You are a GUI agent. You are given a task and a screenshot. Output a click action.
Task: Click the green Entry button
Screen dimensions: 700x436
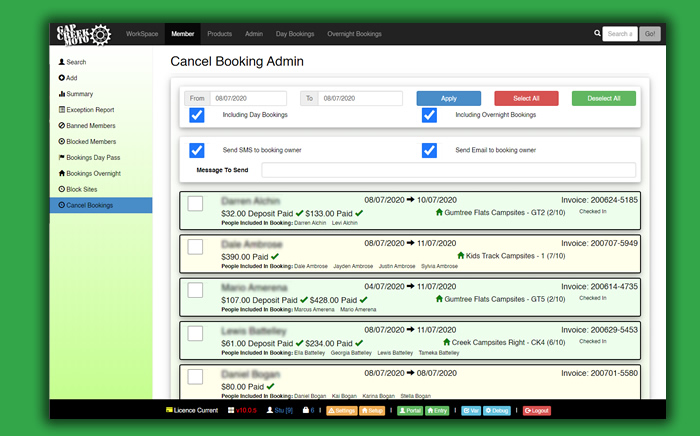(437, 411)
